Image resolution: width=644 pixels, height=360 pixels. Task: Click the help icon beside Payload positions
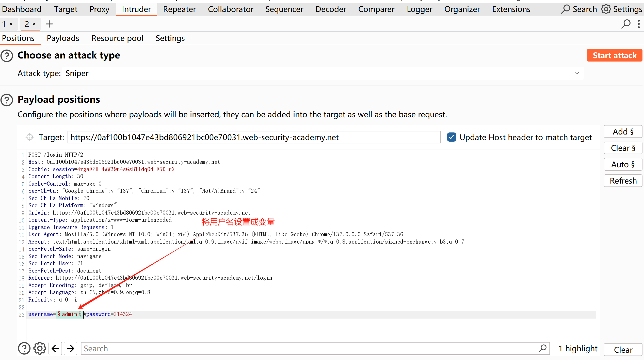pyautogui.click(x=7, y=100)
